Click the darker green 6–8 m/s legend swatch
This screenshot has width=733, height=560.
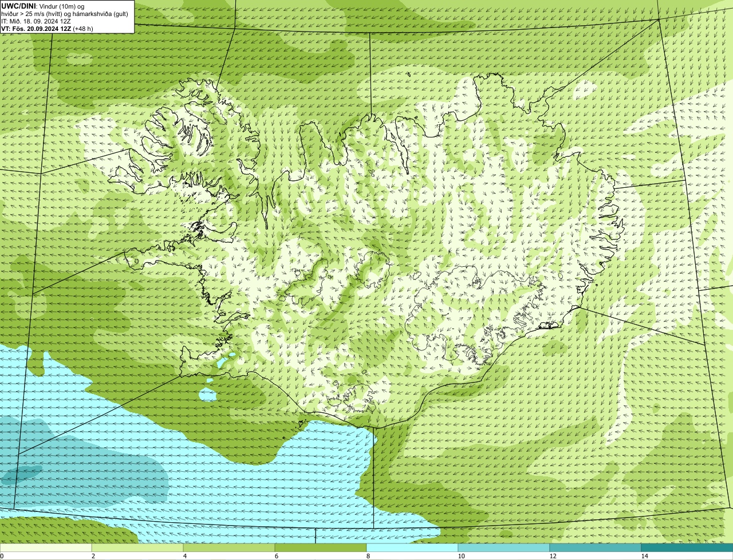point(321,547)
